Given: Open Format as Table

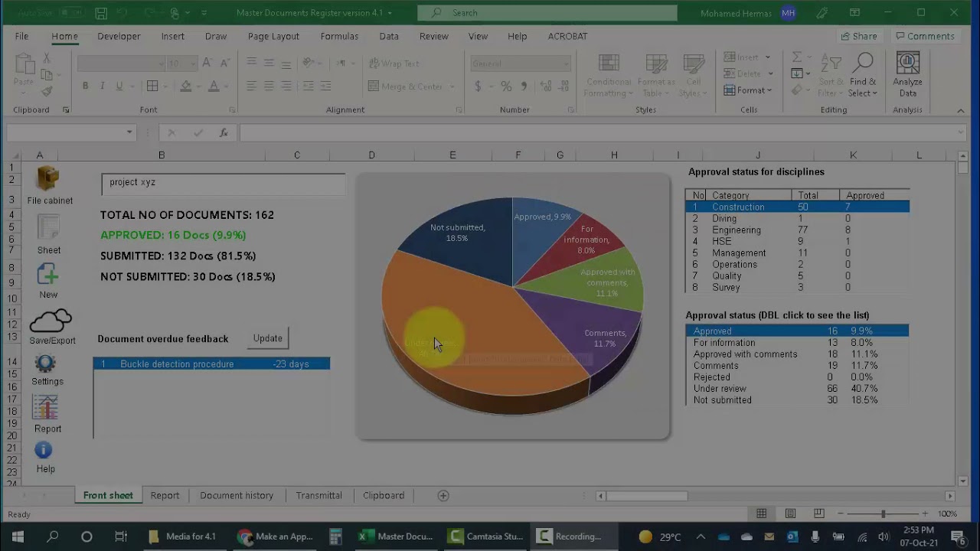Looking at the screenshot, I should (x=656, y=75).
